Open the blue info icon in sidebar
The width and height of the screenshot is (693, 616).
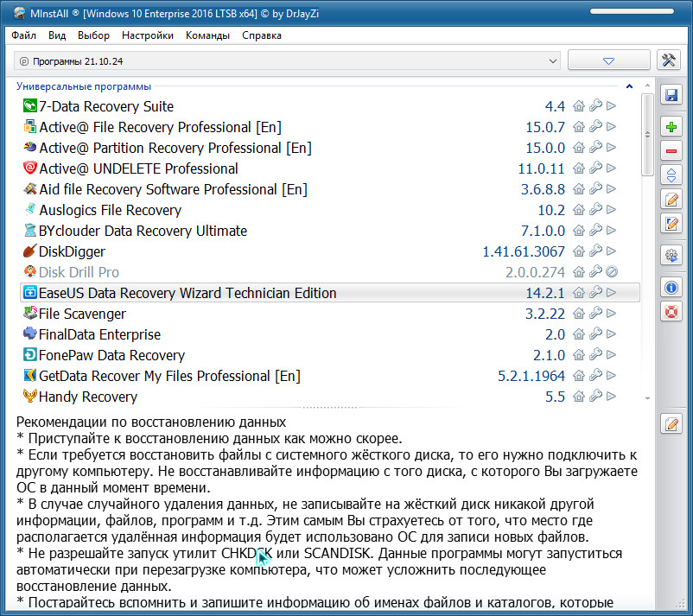pyautogui.click(x=671, y=287)
